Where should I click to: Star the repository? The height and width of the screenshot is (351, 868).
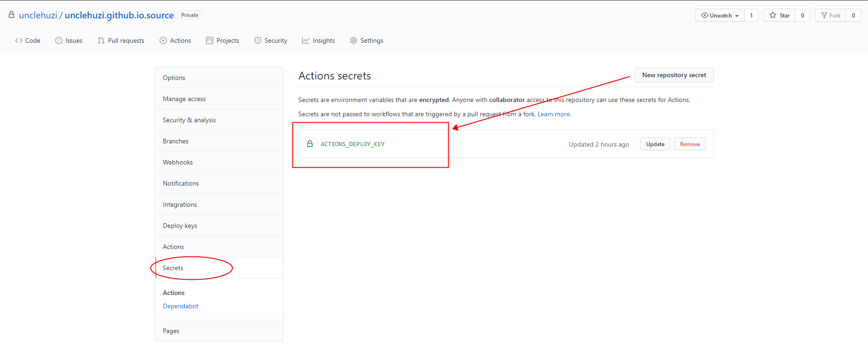pos(779,15)
